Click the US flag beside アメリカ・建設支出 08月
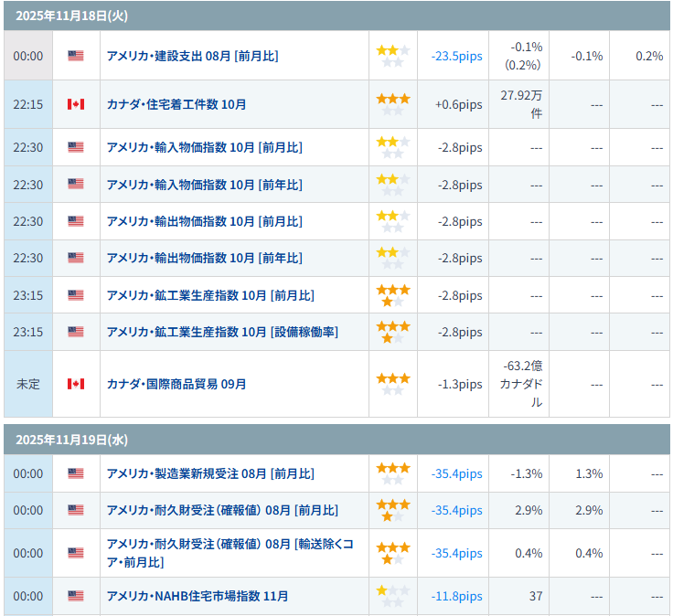 (76, 56)
